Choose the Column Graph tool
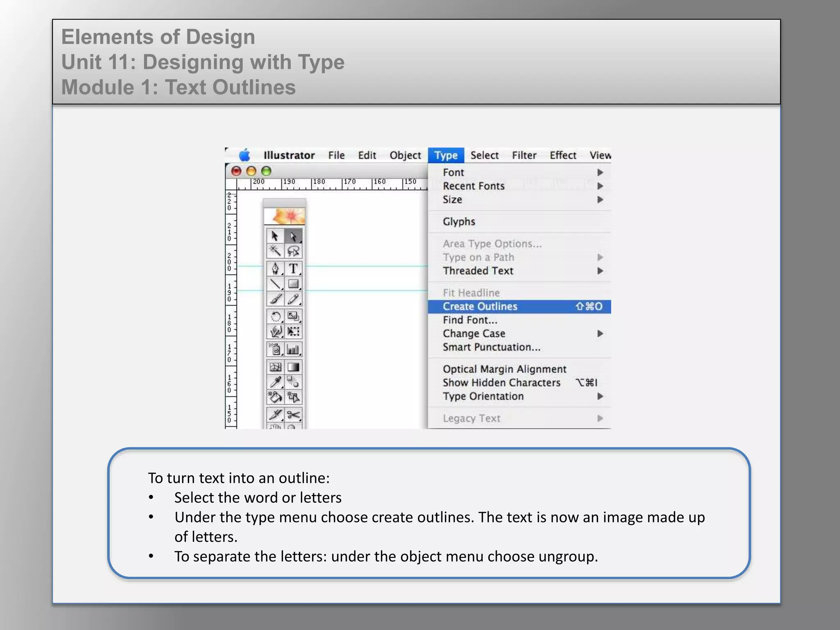 click(x=293, y=349)
